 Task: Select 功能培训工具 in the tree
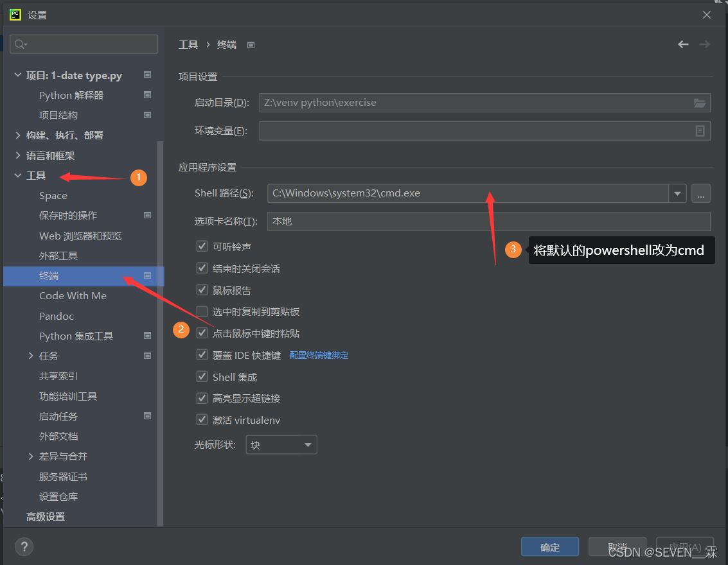click(x=68, y=396)
